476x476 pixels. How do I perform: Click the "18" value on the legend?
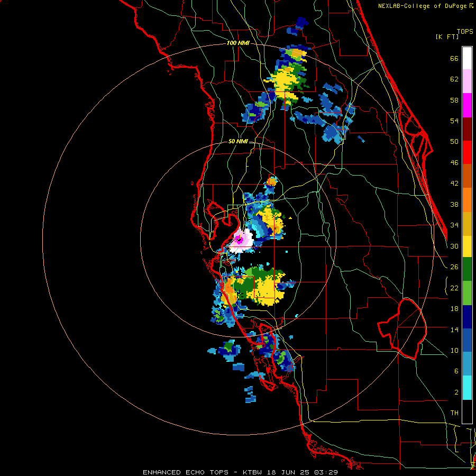pyautogui.click(x=454, y=309)
